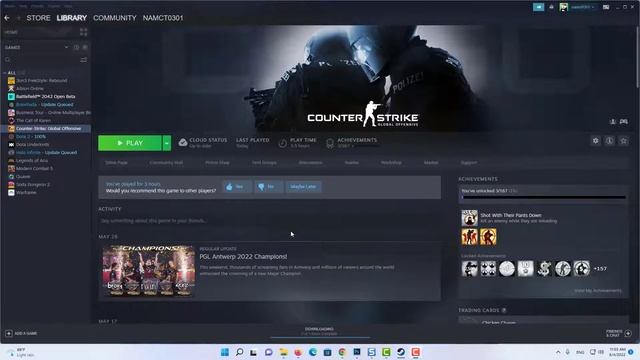
Task: Click the achievements progress bar
Action: pos(544,198)
